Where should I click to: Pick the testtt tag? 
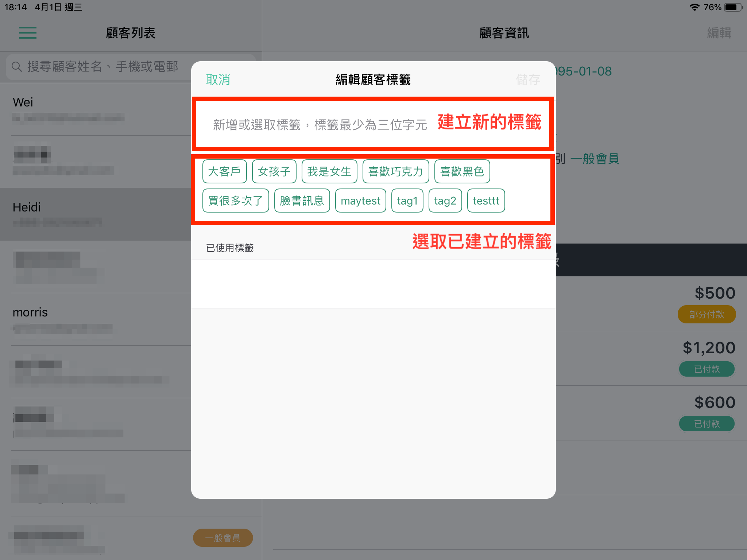click(x=486, y=201)
